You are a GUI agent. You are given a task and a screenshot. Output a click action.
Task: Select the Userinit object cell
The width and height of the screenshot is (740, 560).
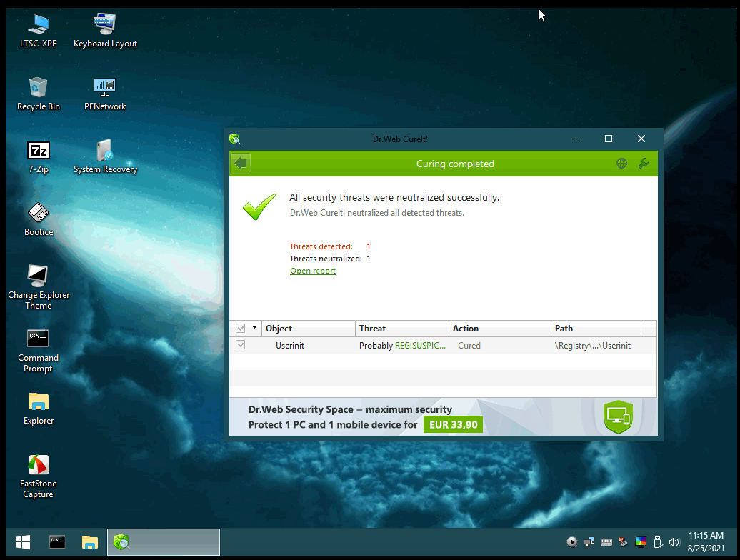click(x=290, y=345)
